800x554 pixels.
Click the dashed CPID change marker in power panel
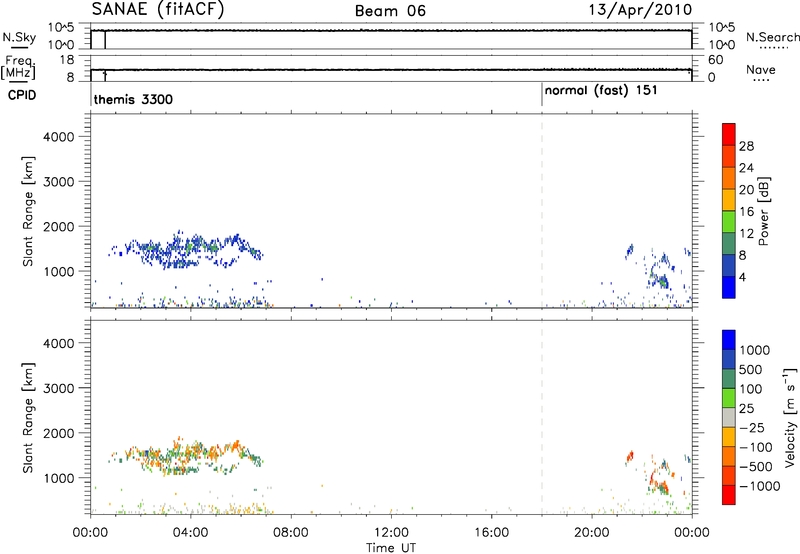point(542,211)
